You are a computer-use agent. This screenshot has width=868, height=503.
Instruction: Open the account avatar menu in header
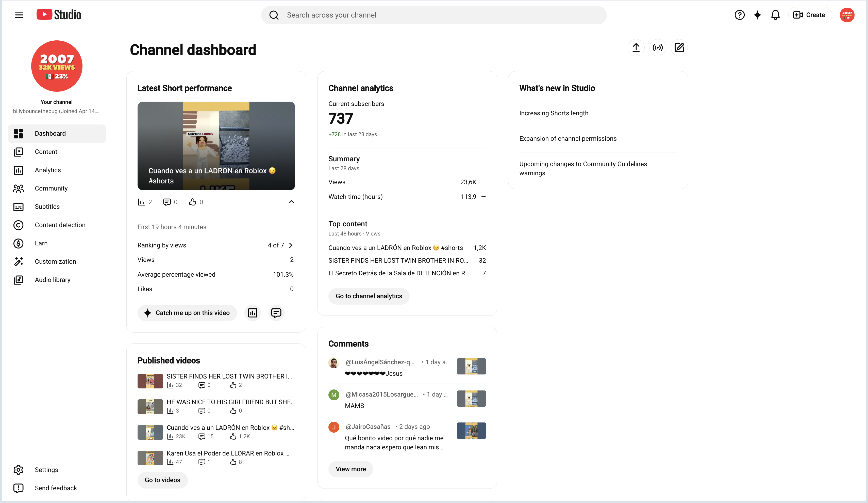(847, 15)
